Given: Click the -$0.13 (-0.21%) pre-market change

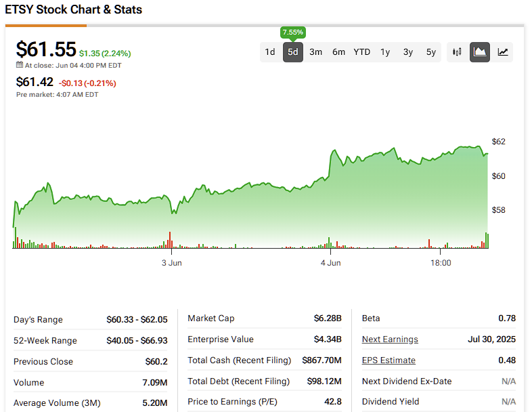Looking at the screenshot, I should (87, 83).
